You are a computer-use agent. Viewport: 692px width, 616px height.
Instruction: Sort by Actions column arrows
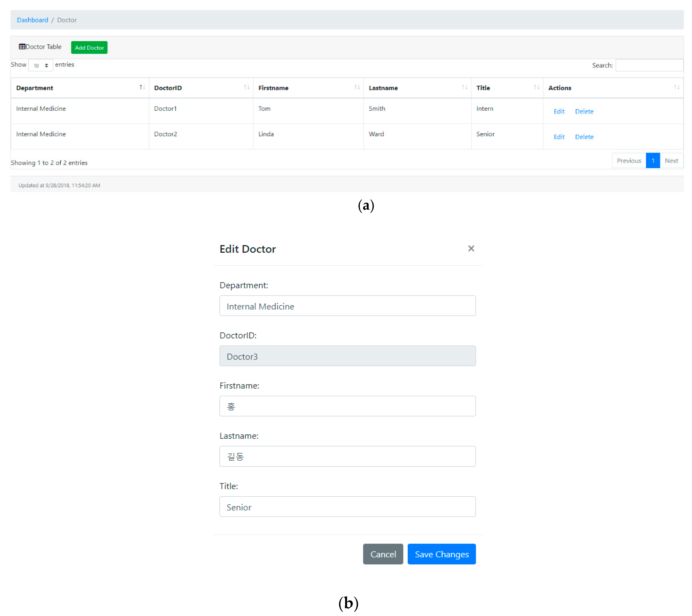[x=676, y=88]
